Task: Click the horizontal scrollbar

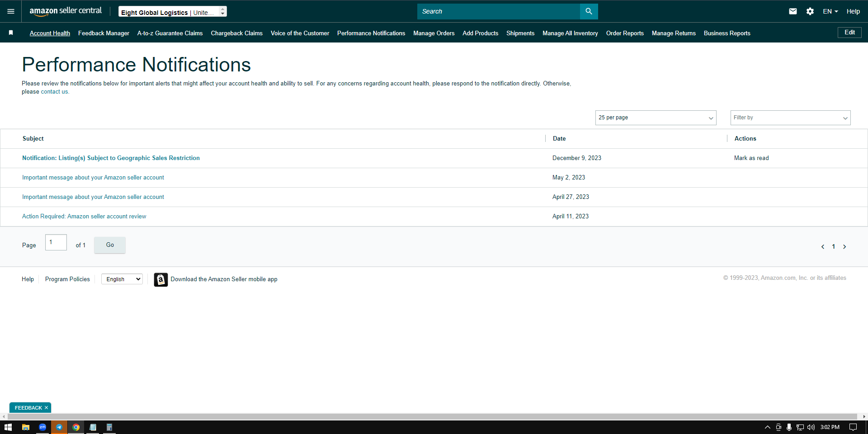Action: [x=432, y=416]
